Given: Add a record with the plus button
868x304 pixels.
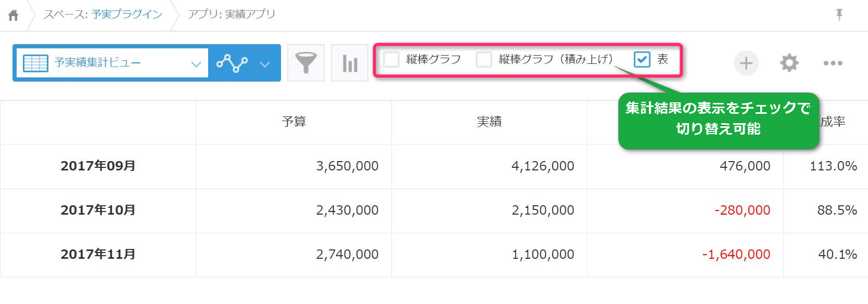Looking at the screenshot, I should coord(746,63).
